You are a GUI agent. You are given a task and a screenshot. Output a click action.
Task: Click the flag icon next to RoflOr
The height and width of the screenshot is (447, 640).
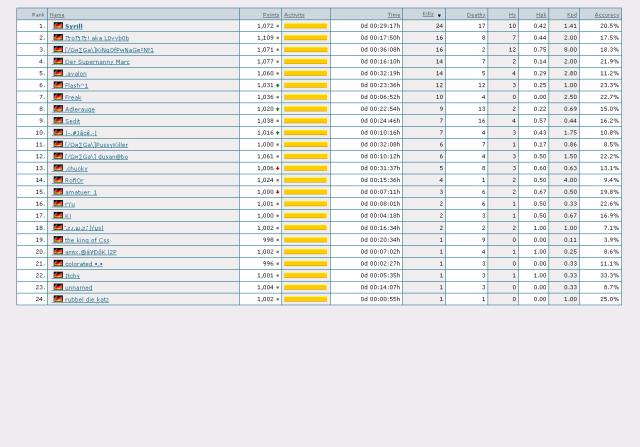tap(58, 180)
